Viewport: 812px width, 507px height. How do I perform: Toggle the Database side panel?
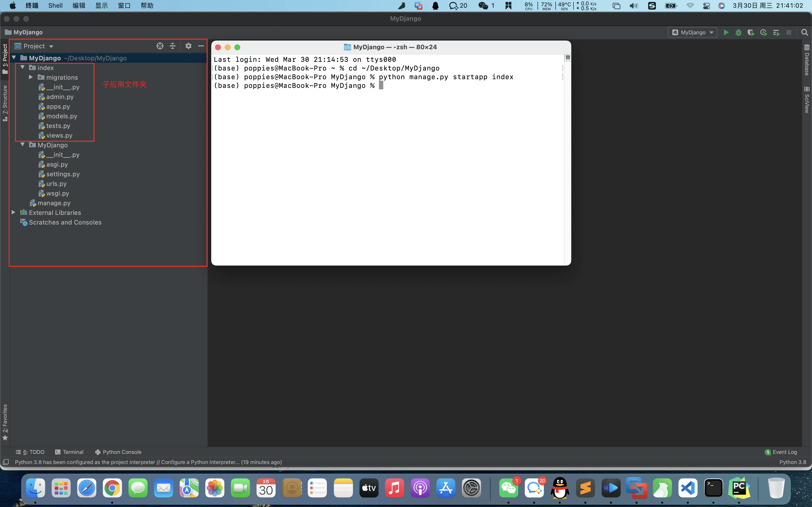tap(807, 60)
